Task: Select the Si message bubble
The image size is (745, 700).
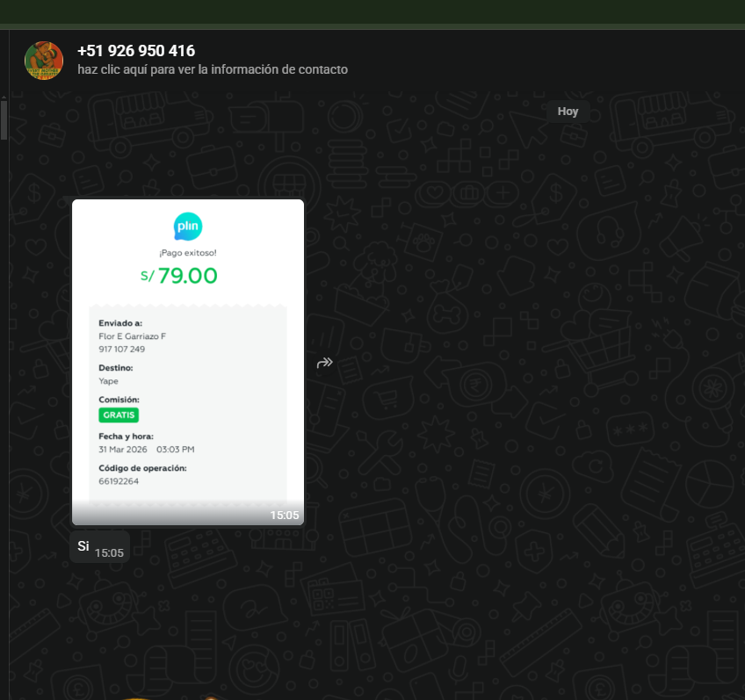Action: tap(84, 546)
